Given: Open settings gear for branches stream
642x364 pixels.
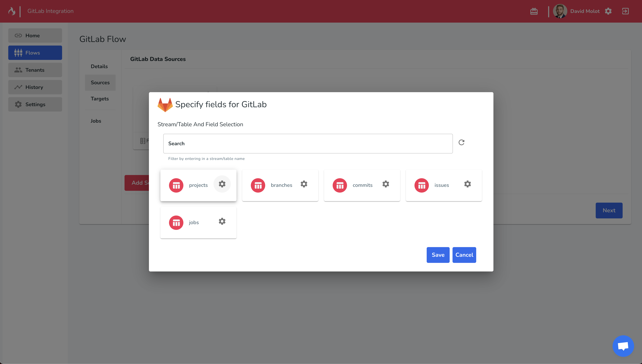Looking at the screenshot, I should pos(304,184).
